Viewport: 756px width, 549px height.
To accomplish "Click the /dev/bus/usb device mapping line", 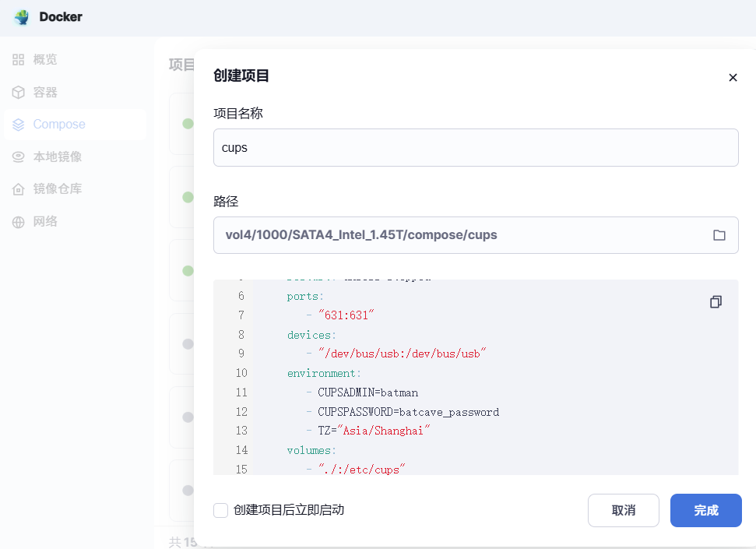I will pyautogui.click(x=396, y=354).
